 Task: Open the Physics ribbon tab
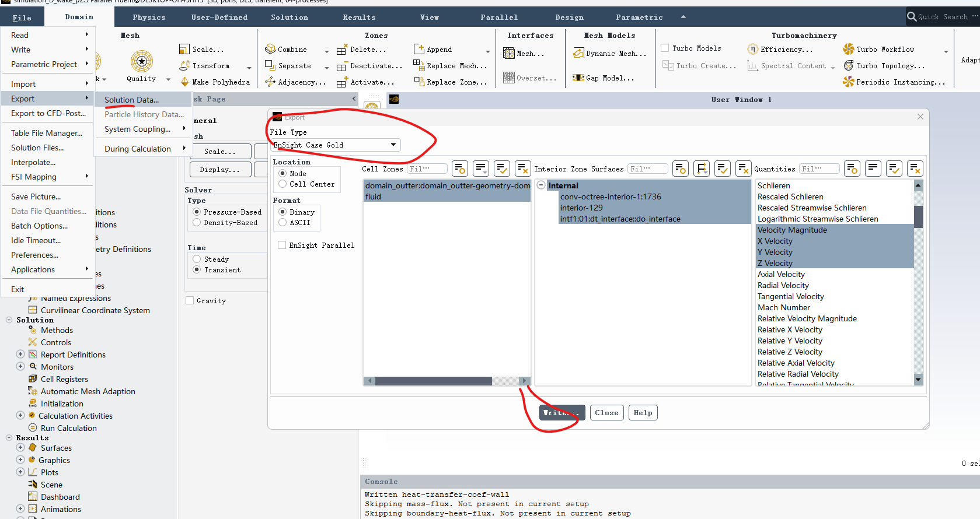[x=149, y=17]
